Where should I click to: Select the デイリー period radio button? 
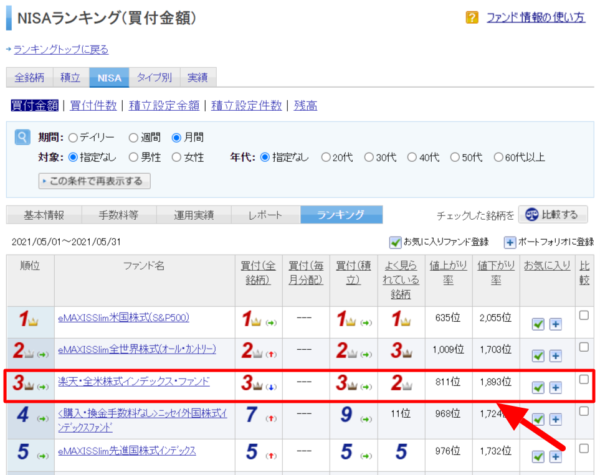click(x=73, y=138)
